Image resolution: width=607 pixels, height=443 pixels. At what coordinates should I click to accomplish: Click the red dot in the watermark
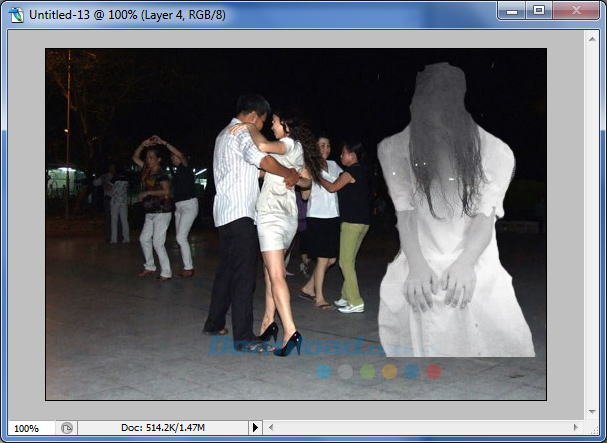click(434, 371)
